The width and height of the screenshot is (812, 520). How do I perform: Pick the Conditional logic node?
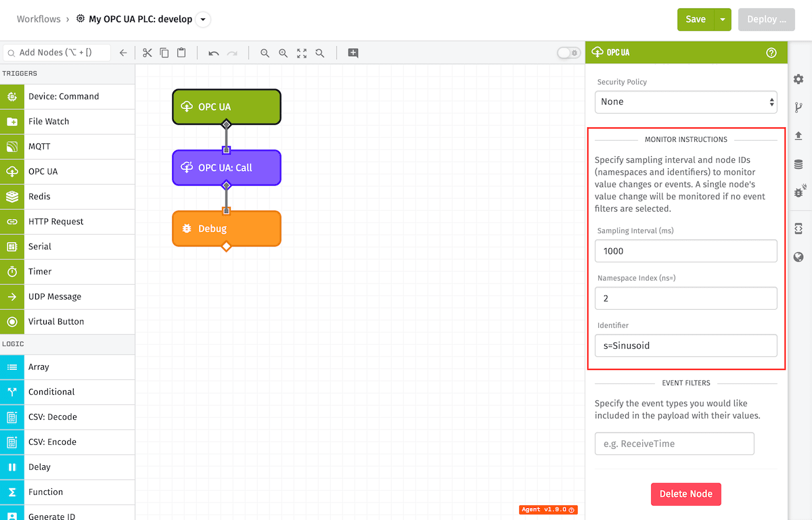68,392
